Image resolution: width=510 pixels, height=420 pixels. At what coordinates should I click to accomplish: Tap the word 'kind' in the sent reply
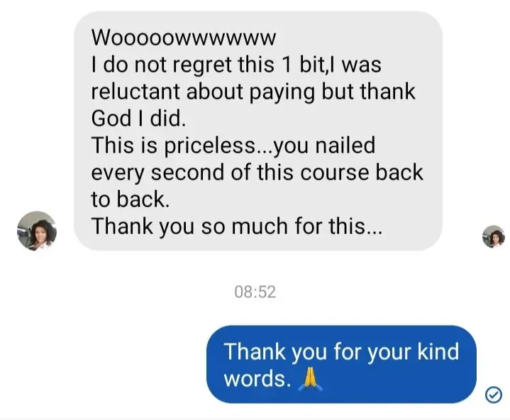(x=438, y=352)
